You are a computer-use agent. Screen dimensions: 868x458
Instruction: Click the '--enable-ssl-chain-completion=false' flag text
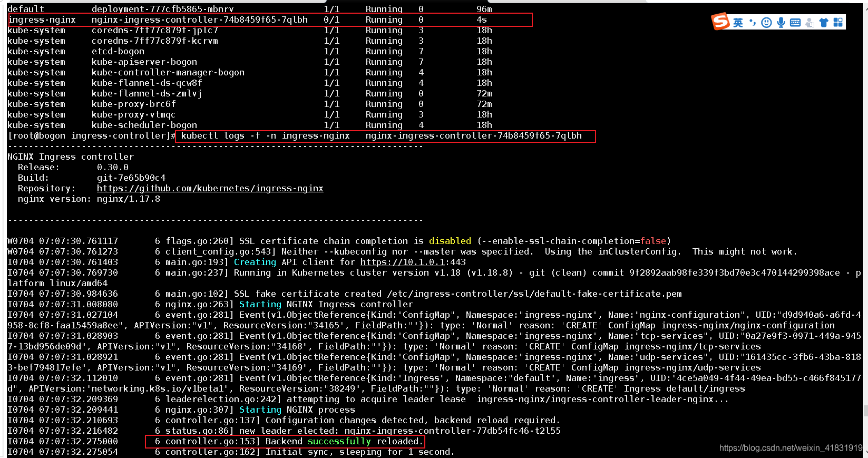tap(574, 241)
